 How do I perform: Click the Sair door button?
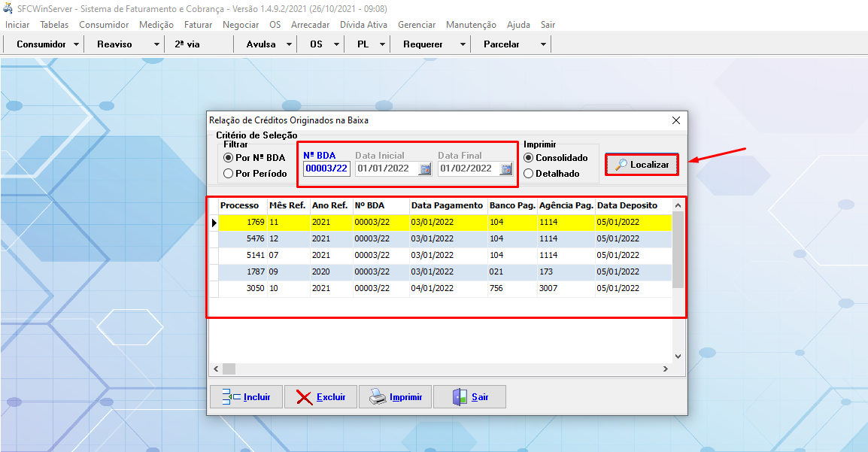click(x=469, y=397)
